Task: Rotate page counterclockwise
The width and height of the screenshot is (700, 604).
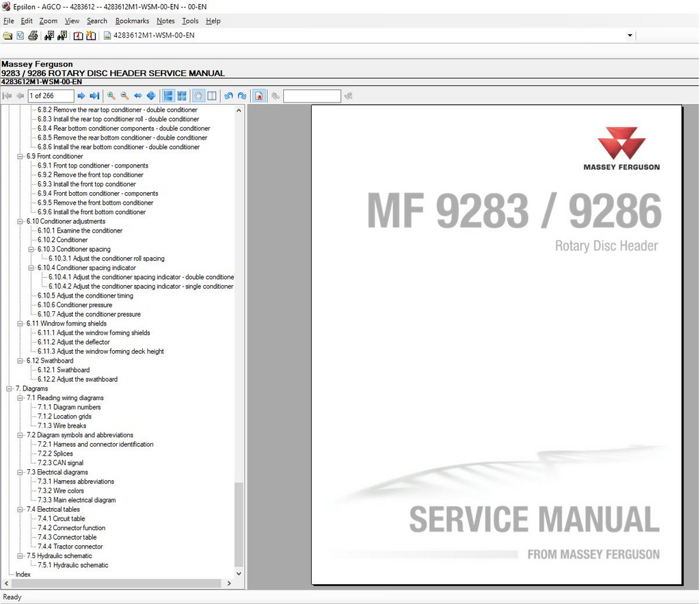Action: pyautogui.click(x=229, y=96)
